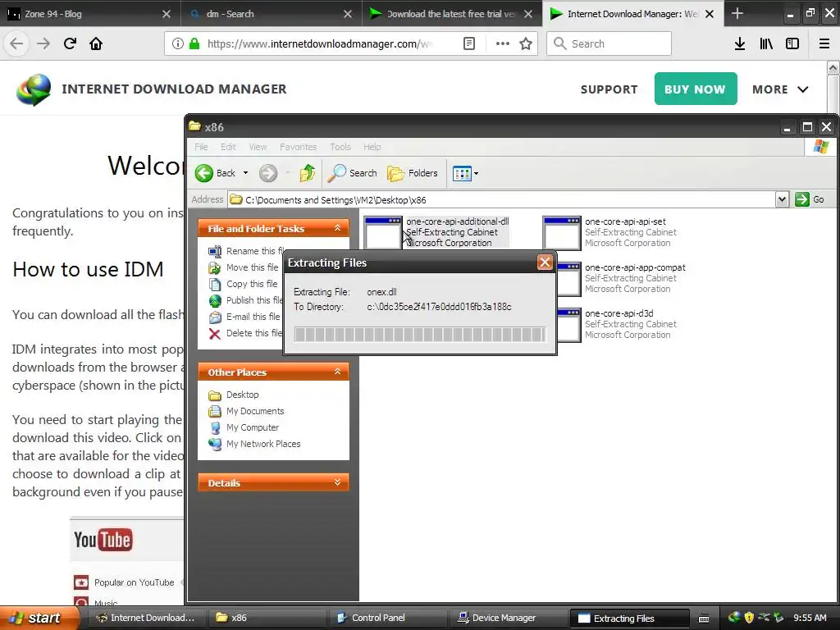Open the Windows start menu
Image resolution: width=840 pixels, height=630 pixels.
click(x=39, y=618)
